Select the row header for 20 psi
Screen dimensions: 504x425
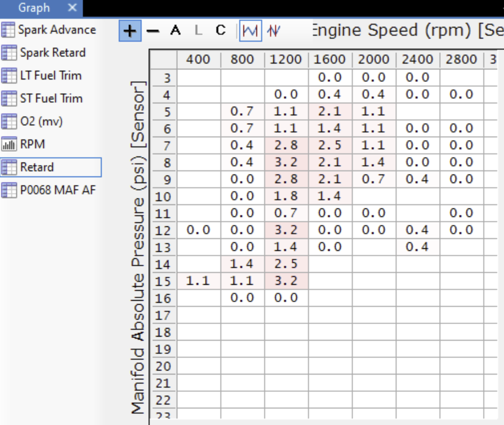coord(164,366)
